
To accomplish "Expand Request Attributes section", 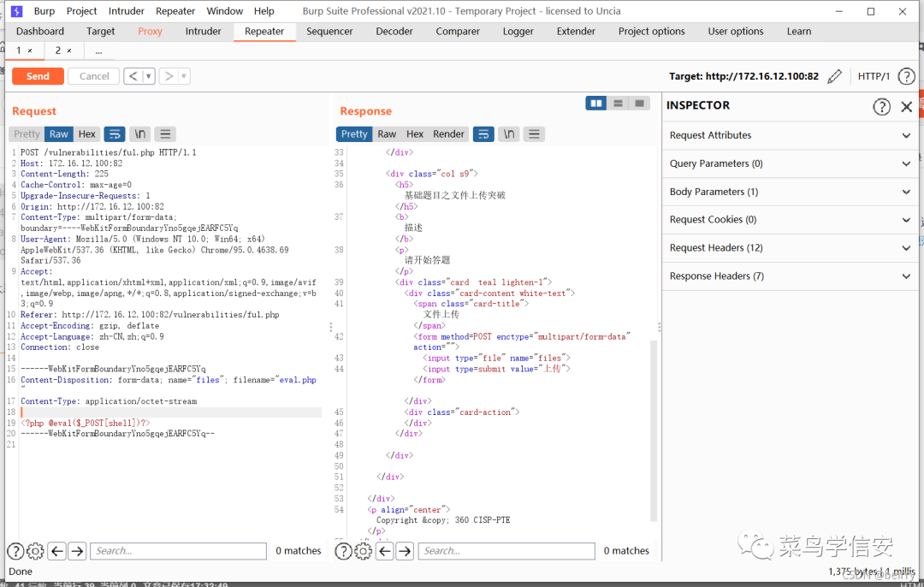I will (790, 135).
